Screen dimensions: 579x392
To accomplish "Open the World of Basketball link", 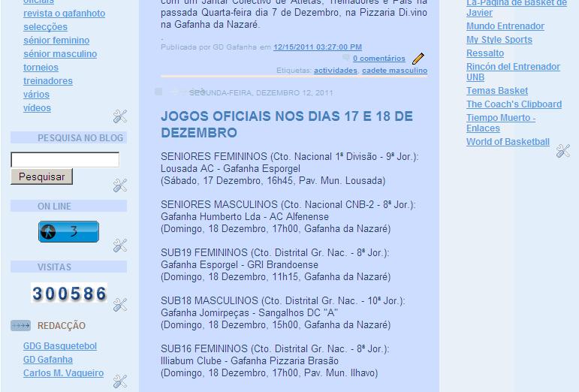I will 508,142.
